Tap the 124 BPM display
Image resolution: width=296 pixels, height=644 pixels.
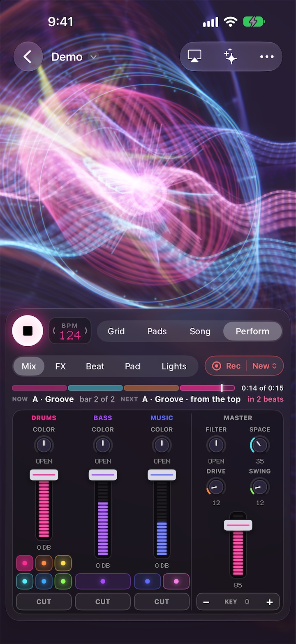pyautogui.click(x=70, y=335)
